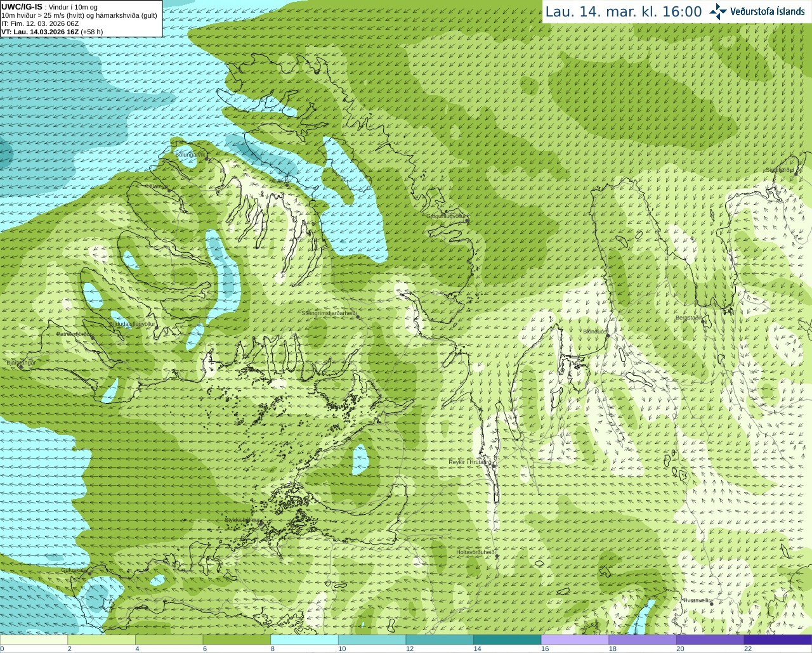
Task: Click the '10m hviður > 25 m/s' description line
Action: click(79, 15)
